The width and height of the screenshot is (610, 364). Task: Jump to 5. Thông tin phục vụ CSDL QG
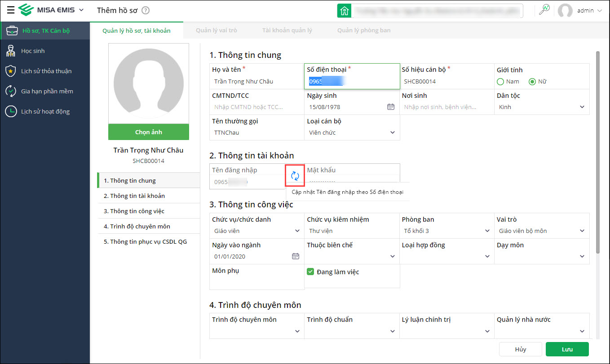tap(149, 241)
